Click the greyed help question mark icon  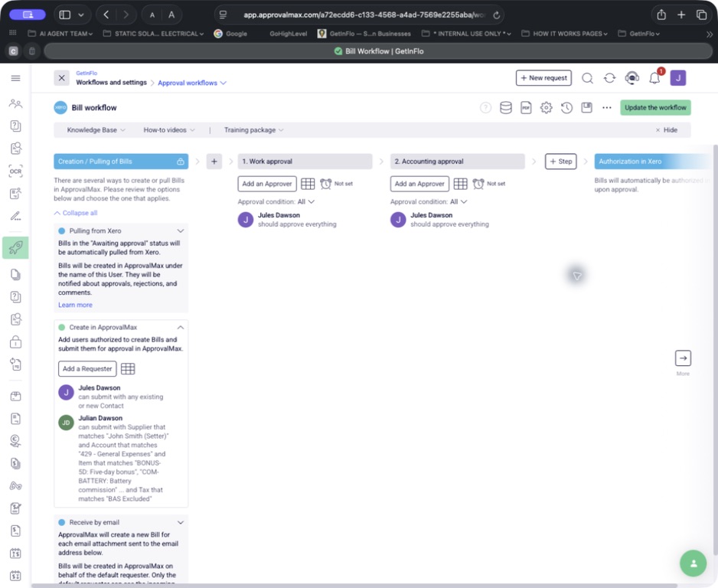485,108
